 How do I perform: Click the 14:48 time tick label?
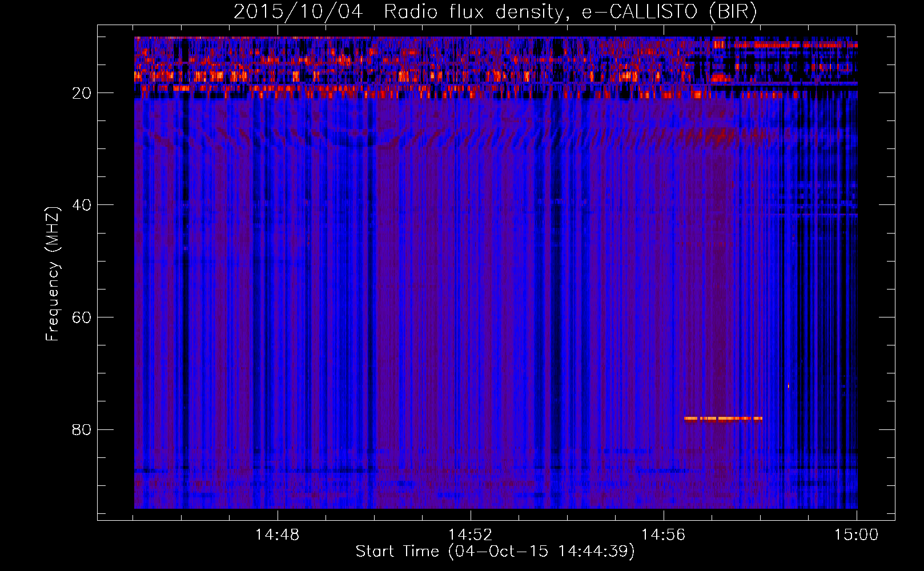coord(277,535)
